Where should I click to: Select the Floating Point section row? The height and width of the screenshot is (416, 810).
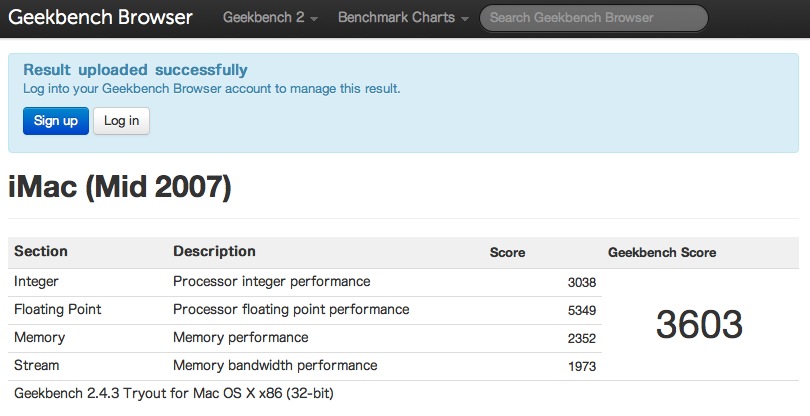tap(305, 310)
